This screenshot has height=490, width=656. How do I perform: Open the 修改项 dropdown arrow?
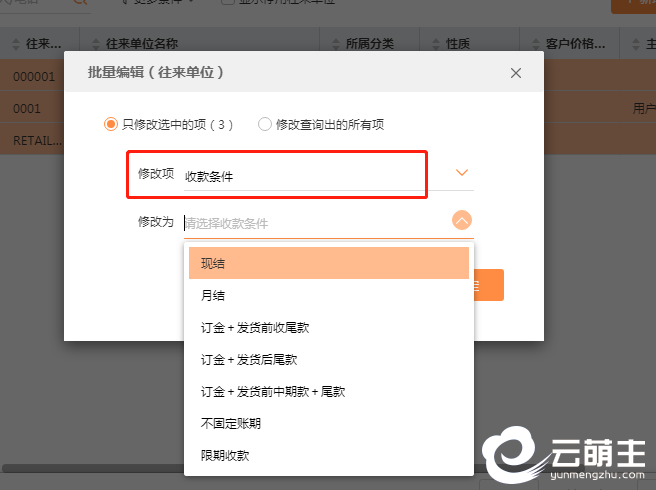461,173
